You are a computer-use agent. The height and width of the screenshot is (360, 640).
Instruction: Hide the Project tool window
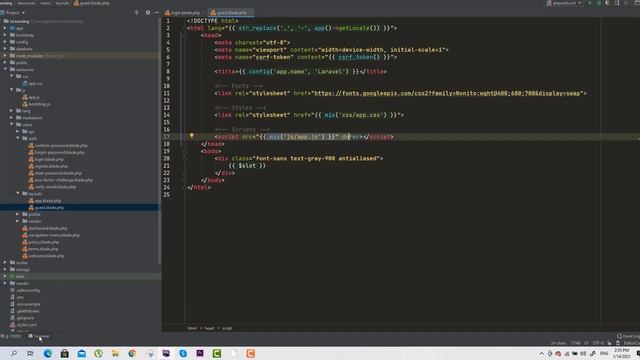pyautogui.click(x=156, y=13)
